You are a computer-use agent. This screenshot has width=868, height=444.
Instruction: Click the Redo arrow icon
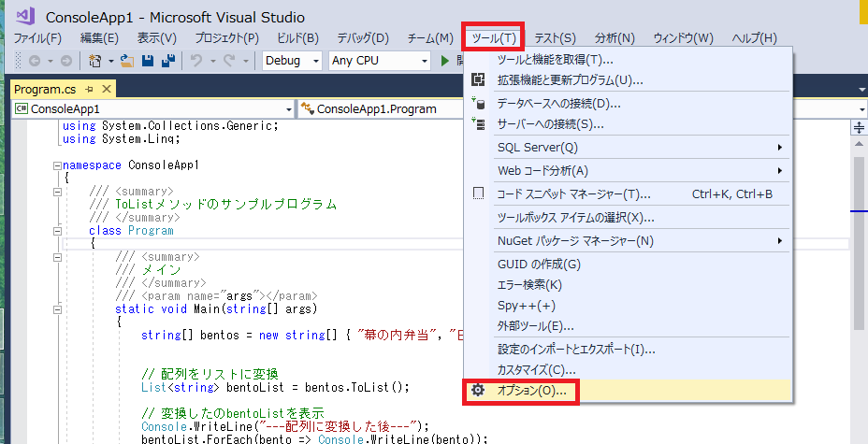coord(229,61)
